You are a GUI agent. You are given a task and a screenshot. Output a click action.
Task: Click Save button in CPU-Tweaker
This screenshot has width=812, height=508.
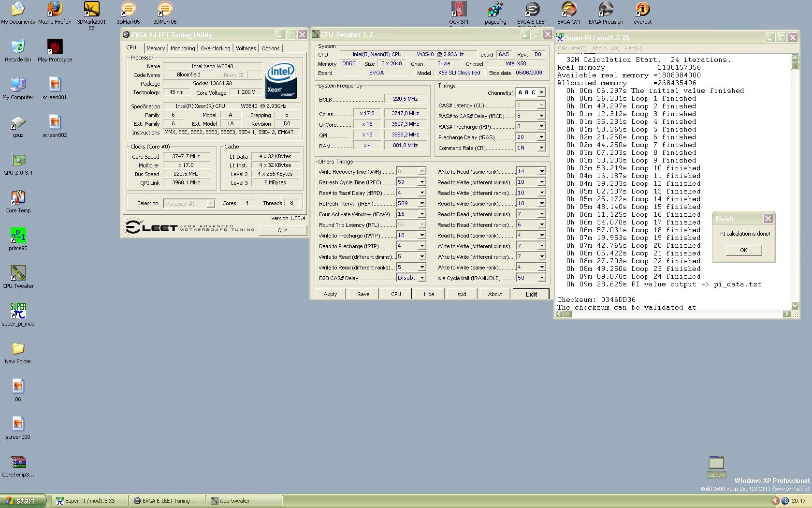[x=363, y=294]
